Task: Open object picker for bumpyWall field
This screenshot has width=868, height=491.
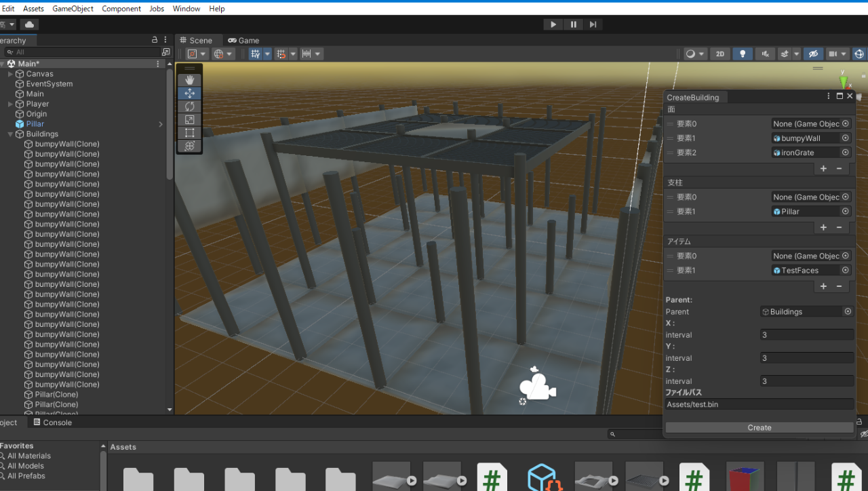Action: click(846, 138)
